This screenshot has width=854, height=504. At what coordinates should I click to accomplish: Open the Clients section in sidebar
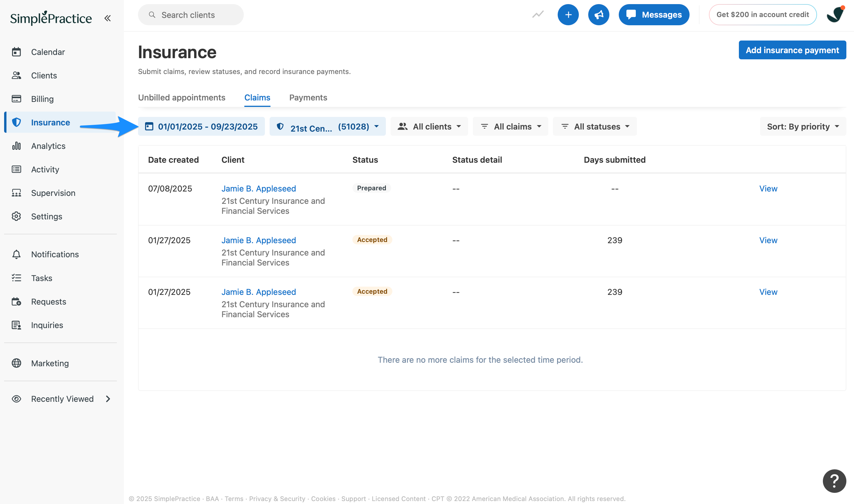44,75
